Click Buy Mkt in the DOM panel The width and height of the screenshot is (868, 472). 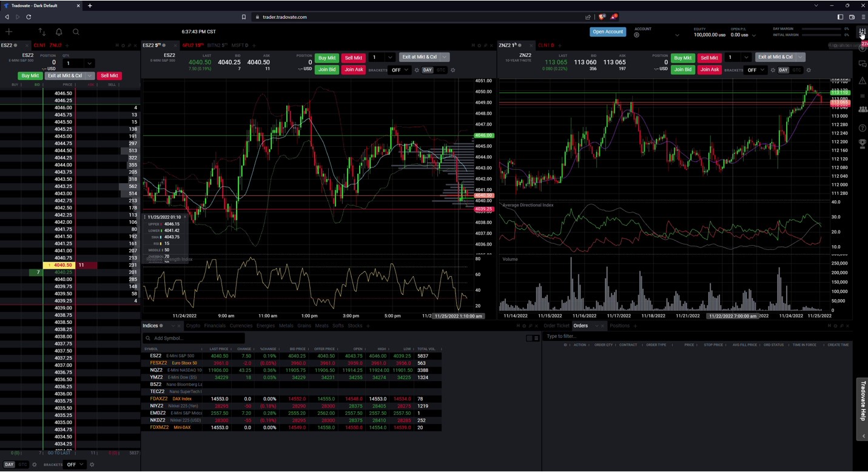pyautogui.click(x=30, y=76)
